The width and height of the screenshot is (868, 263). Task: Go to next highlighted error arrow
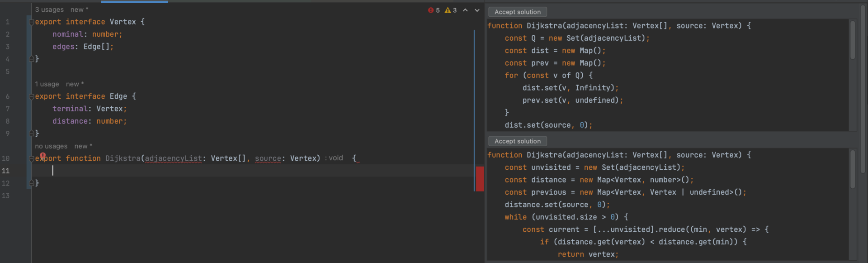(x=477, y=10)
